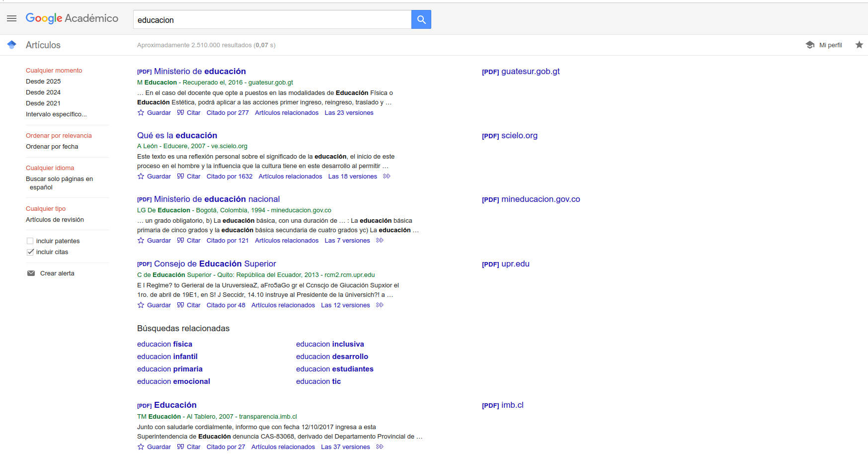Click the search box containing educacion
Screen dimensions: 868x455
click(x=272, y=20)
